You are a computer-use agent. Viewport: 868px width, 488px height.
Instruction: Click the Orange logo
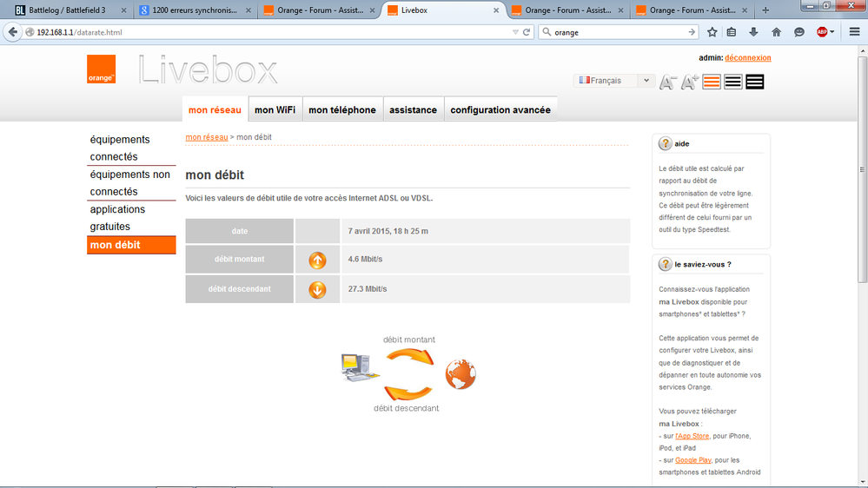pyautogui.click(x=102, y=69)
